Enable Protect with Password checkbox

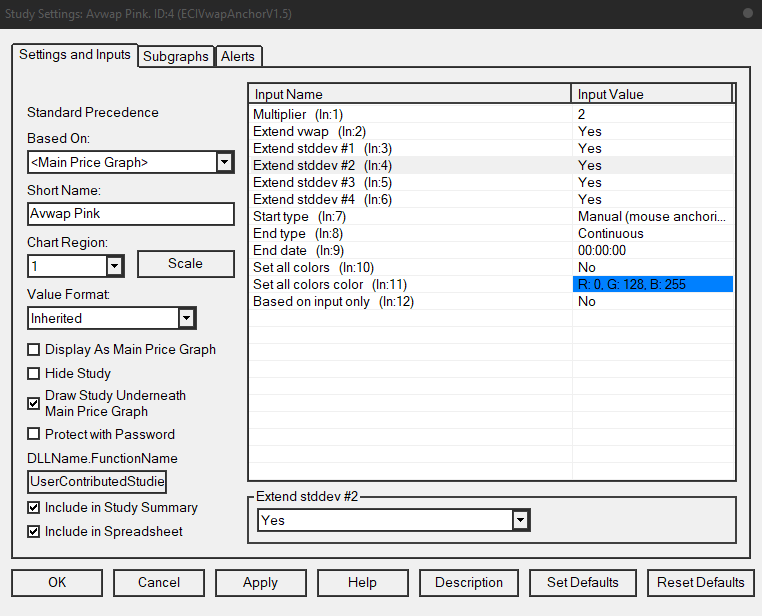coord(34,434)
